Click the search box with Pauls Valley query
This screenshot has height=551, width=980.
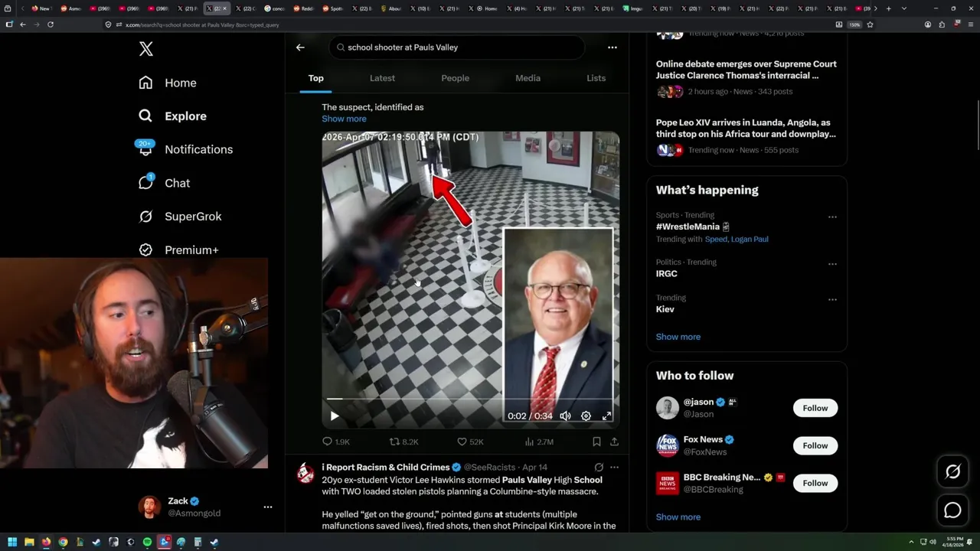point(457,47)
